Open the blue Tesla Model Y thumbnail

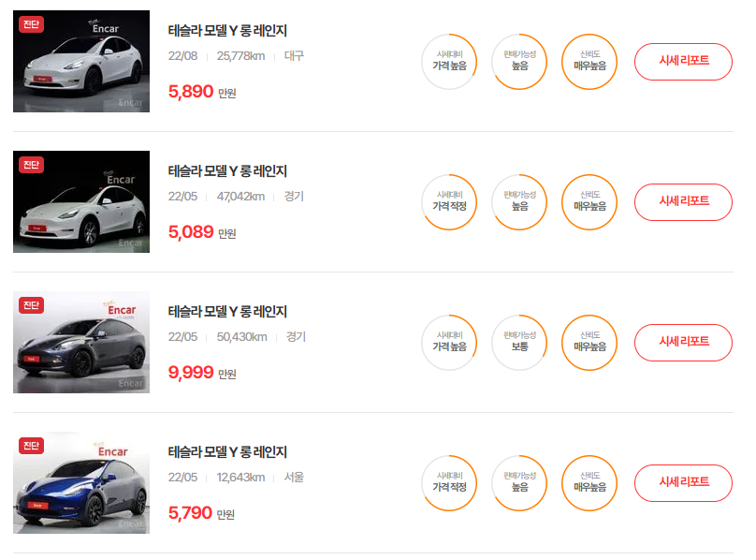point(81,483)
